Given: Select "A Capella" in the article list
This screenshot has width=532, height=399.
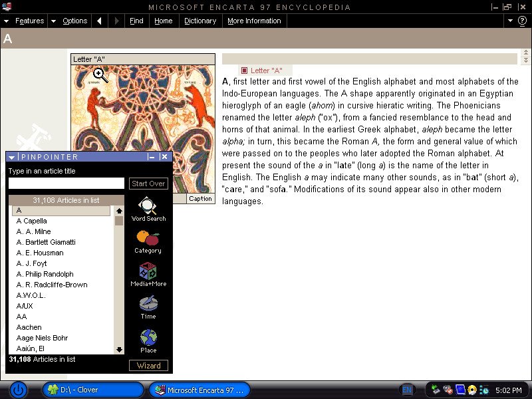Looking at the screenshot, I should click(31, 221).
